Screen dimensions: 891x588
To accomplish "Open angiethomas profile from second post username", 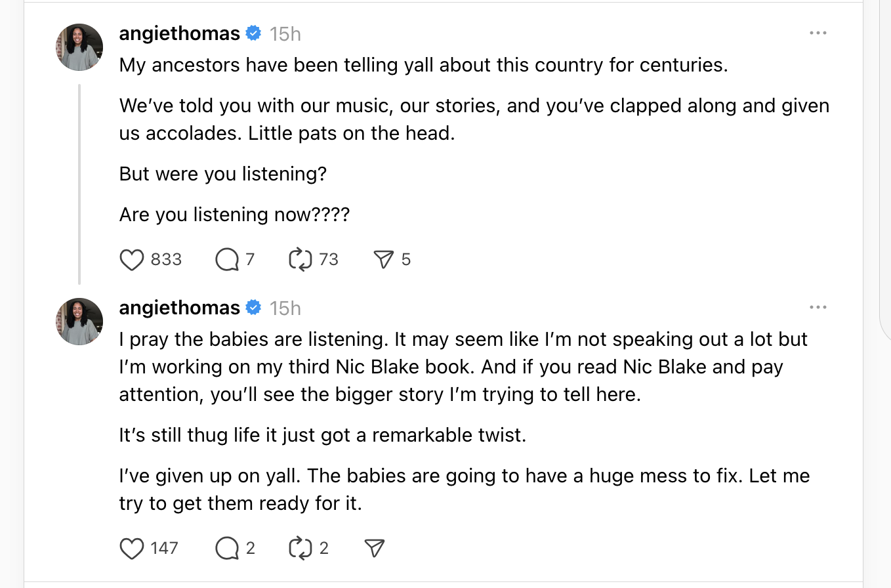I will (179, 308).
